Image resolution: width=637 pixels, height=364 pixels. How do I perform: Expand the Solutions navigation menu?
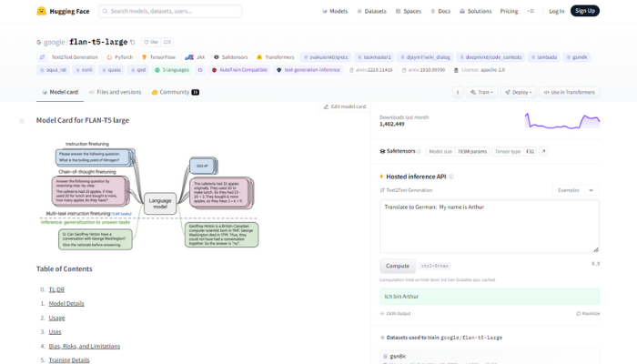click(475, 11)
